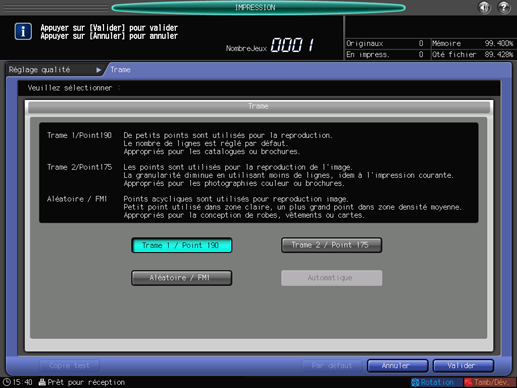This screenshot has width=517, height=388.
Task: Select the greyed Automatique option
Action: click(331, 278)
